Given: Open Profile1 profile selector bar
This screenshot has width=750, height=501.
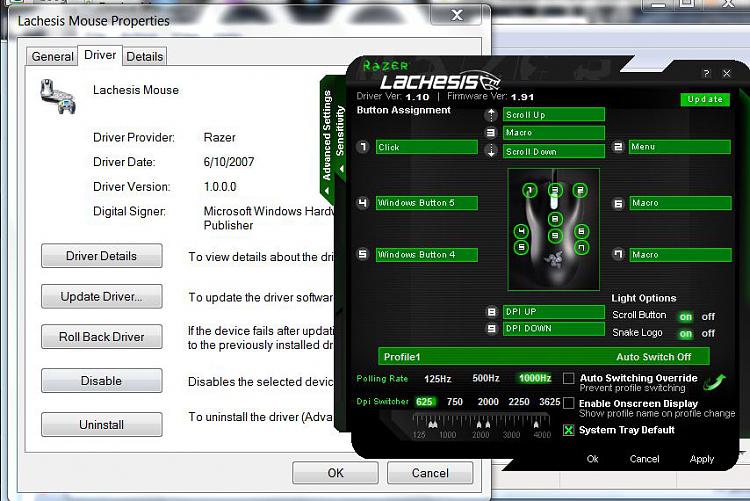Looking at the screenshot, I should pyautogui.click(x=544, y=356).
